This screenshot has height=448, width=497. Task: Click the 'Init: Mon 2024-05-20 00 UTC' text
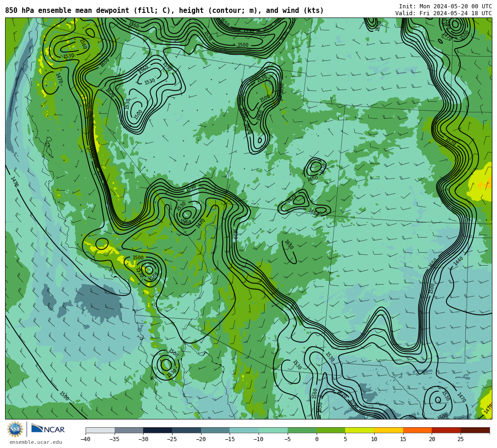click(445, 6)
